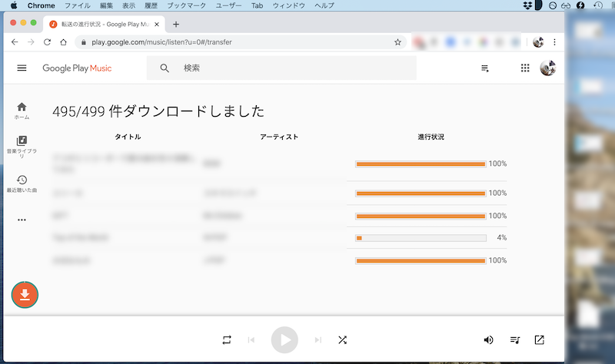Click the orange download floating button
This screenshot has height=364, width=615.
click(x=25, y=295)
